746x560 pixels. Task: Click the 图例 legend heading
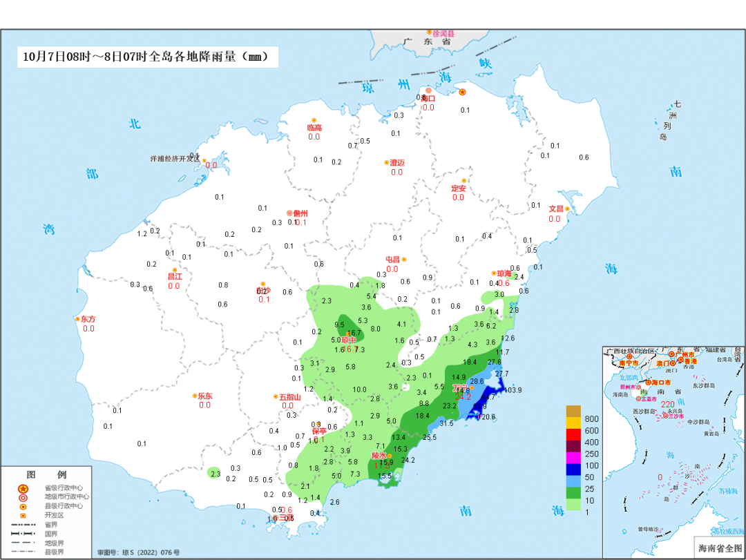pyautogui.click(x=46, y=474)
